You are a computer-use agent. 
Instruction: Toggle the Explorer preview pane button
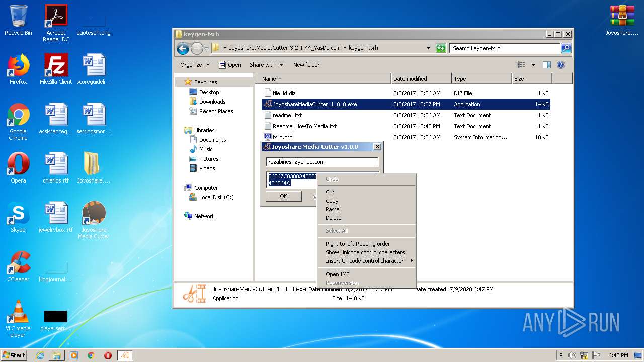click(x=547, y=65)
